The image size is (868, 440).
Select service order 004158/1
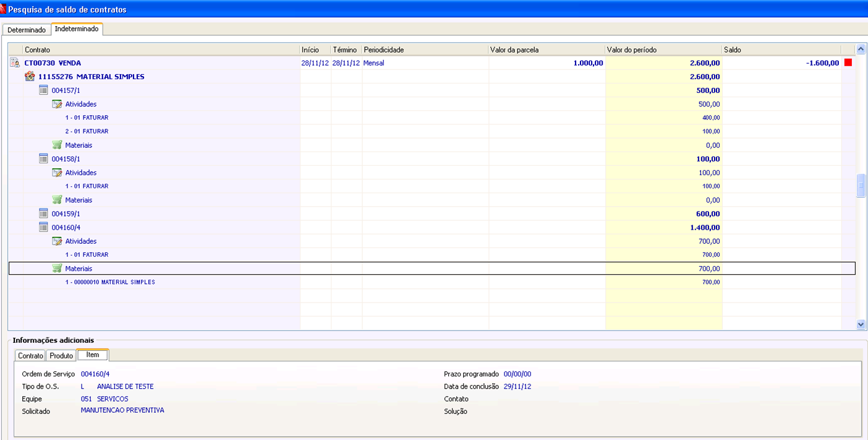(x=66, y=159)
